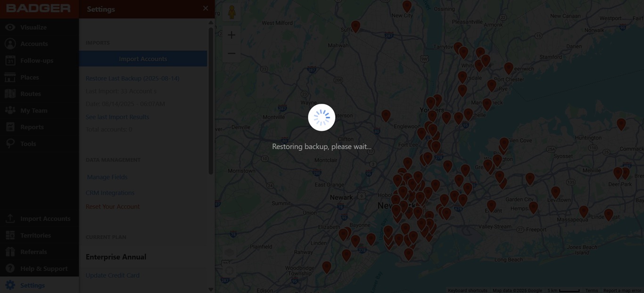This screenshot has width=644, height=293.
Task: Click the Import Accounts blue button
Action: point(143,59)
